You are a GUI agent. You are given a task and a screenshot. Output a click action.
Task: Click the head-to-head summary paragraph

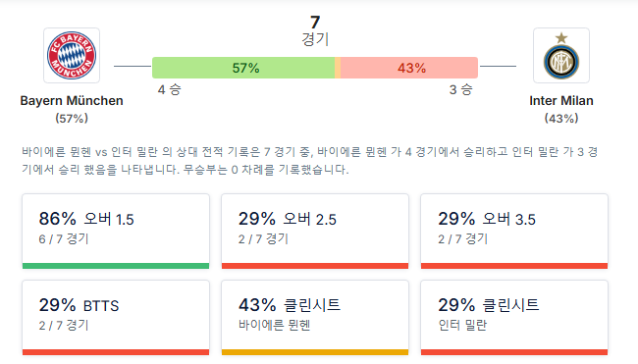pyautogui.click(x=309, y=161)
